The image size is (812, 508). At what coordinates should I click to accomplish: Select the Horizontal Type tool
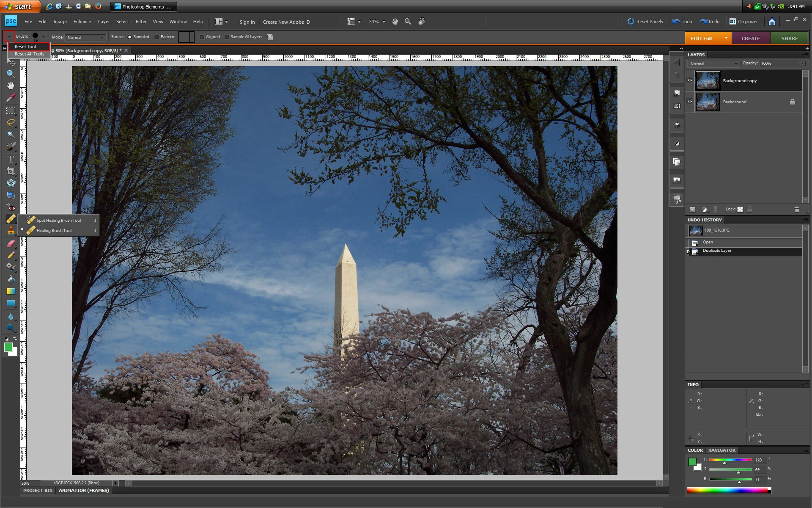[x=11, y=159]
